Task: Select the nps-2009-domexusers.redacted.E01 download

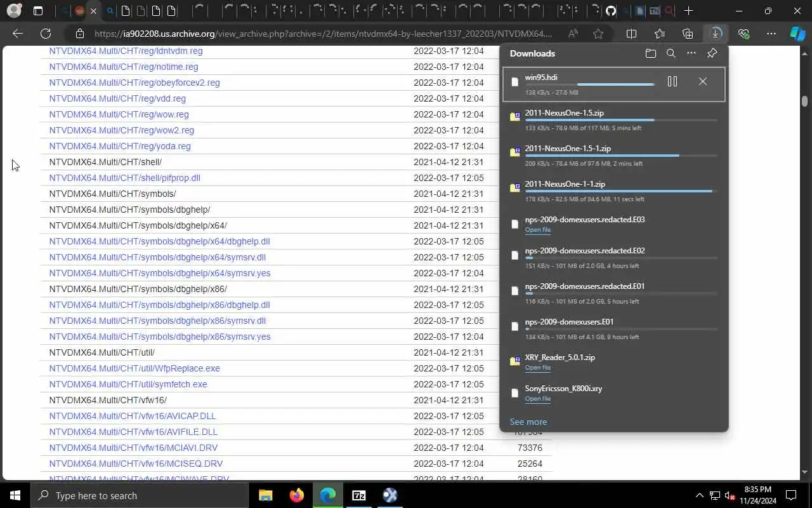Action: click(x=613, y=293)
